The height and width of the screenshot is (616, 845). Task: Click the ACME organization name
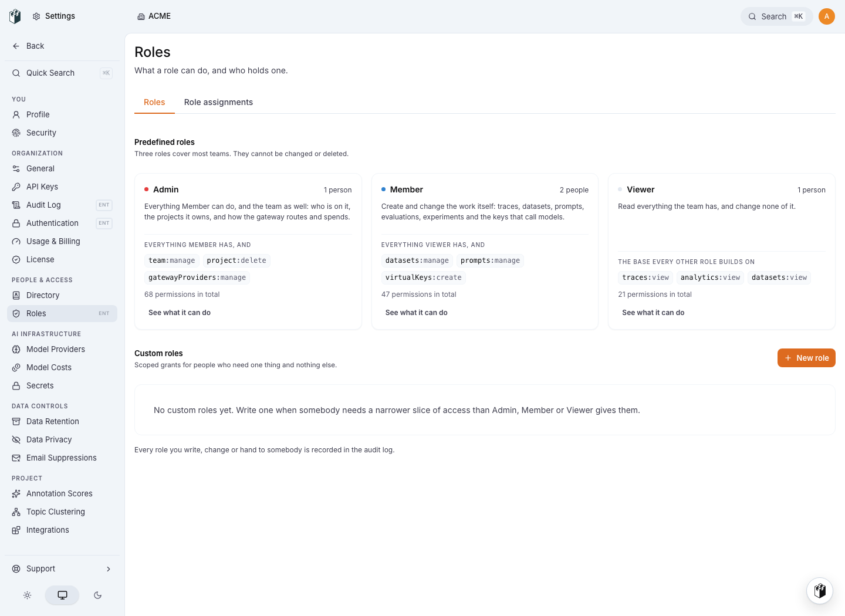click(x=160, y=16)
